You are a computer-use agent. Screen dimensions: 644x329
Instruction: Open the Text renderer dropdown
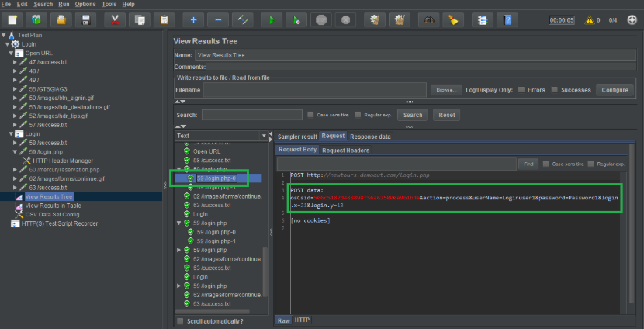pyautogui.click(x=221, y=136)
